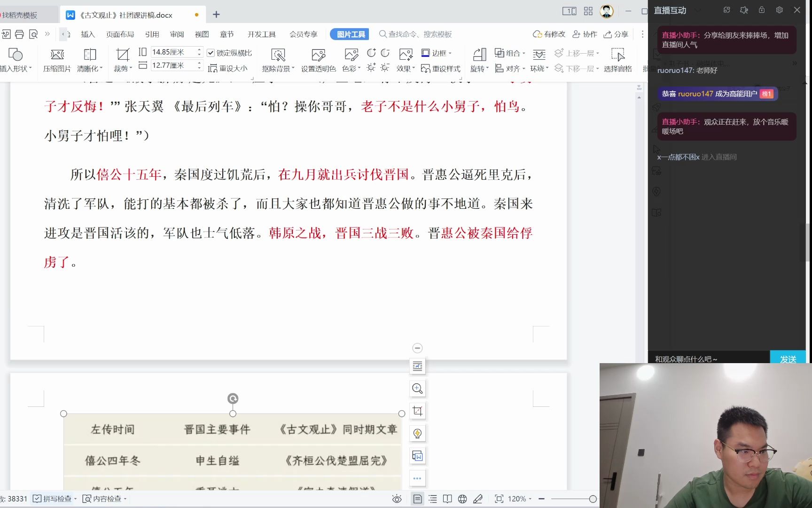Click the 查找命令、搜索模板 search box

(x=416, y=34)
